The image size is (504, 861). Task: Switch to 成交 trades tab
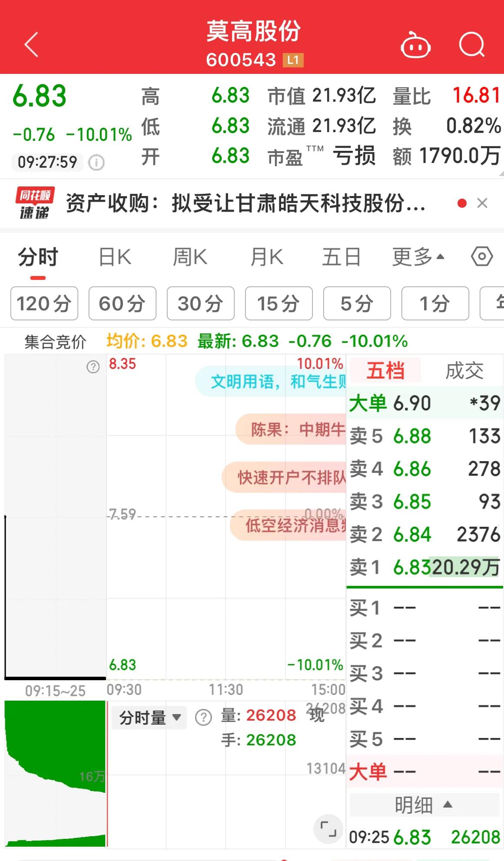click(x=464, y=371)
